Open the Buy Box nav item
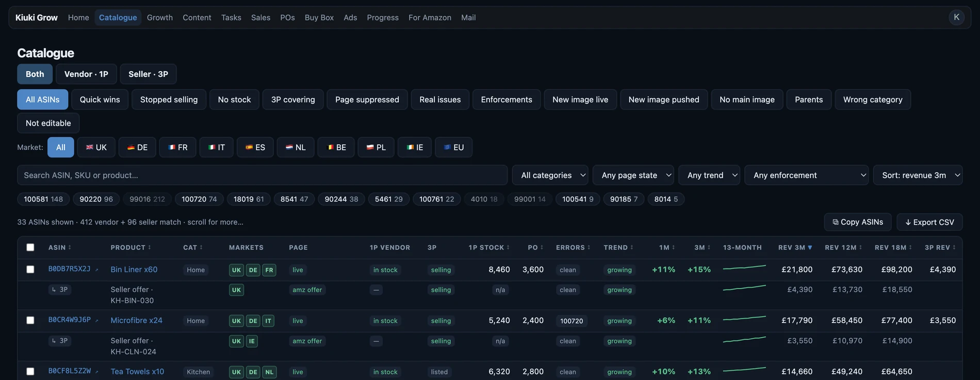This screenshot has width=980, height=380. point(319,17)
